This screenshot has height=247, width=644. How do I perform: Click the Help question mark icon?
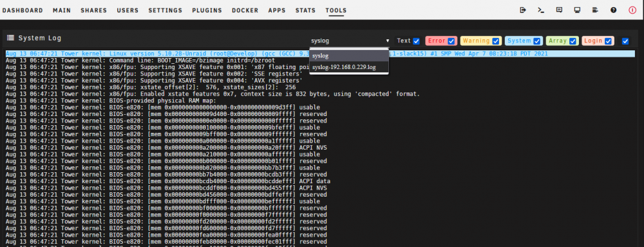pyautogui.click(x=614, y=10)
